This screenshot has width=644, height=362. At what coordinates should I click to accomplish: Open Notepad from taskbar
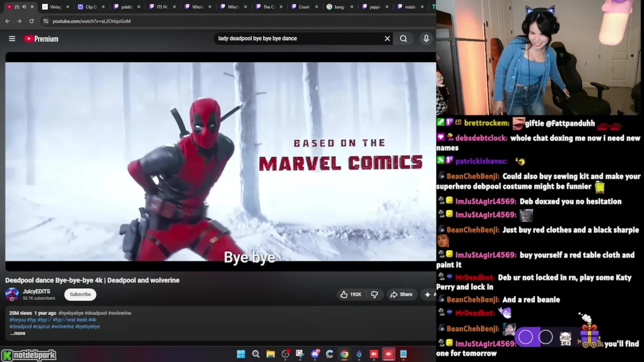click(404, 354)
